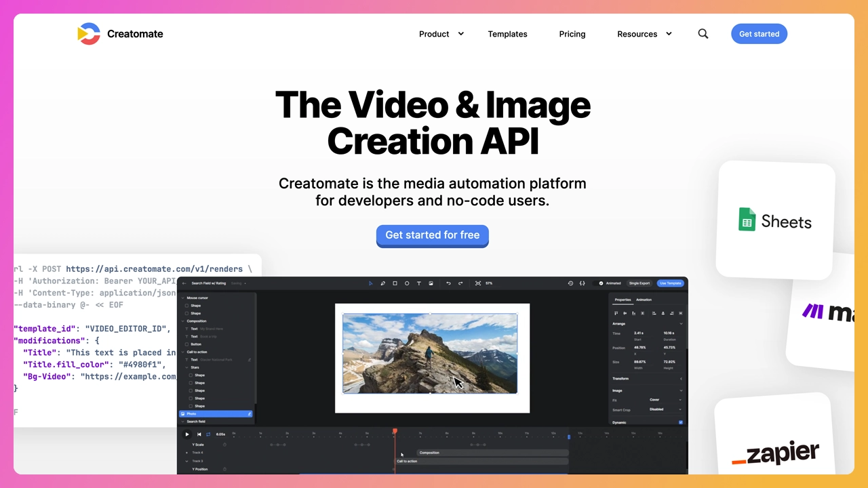Toggle the Animated switch
The width and height of the screenshot is (868, 488).
click(599, 283)
